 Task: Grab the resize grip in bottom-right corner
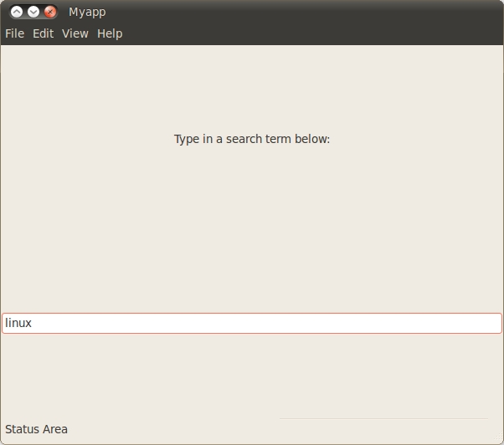coord(497,438)
